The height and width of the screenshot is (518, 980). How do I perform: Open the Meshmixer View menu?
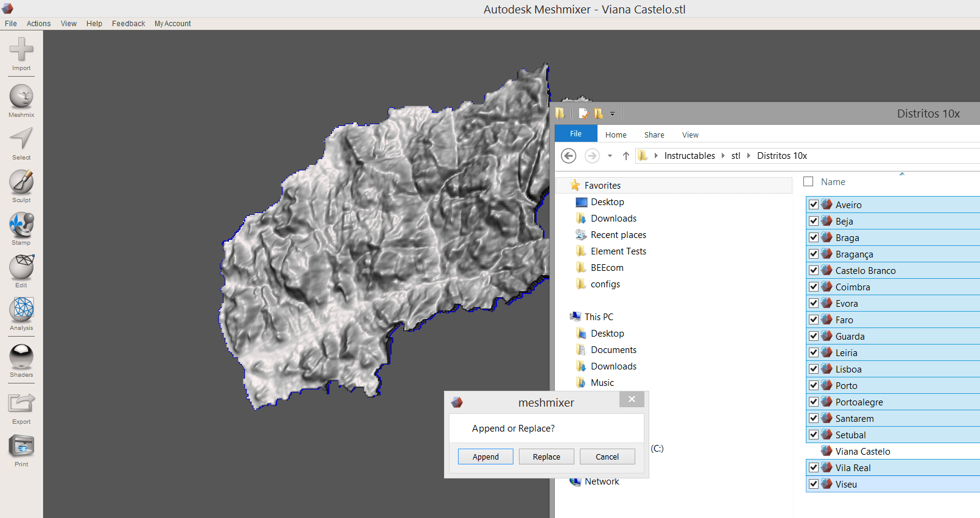69,24
